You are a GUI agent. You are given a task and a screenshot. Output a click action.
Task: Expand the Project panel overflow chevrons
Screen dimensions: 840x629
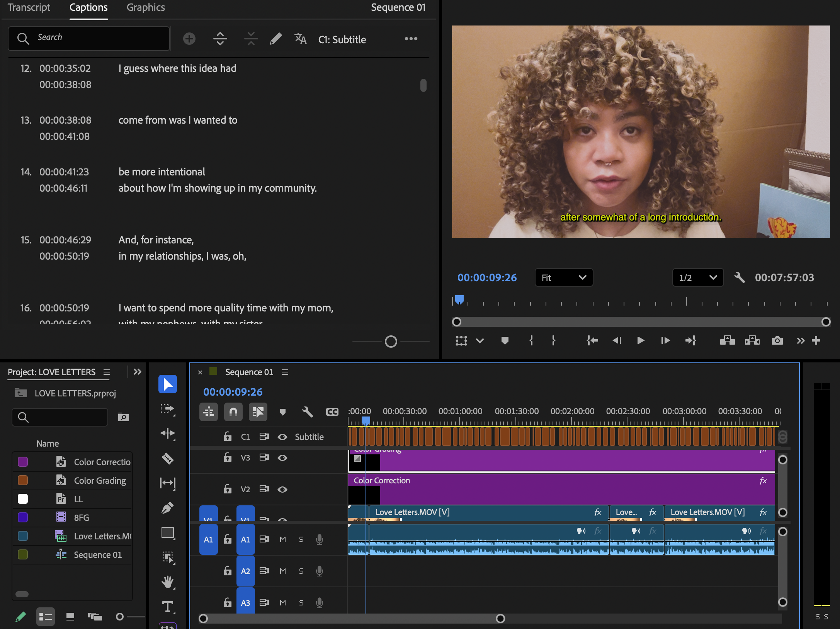(x=137, y=372)
